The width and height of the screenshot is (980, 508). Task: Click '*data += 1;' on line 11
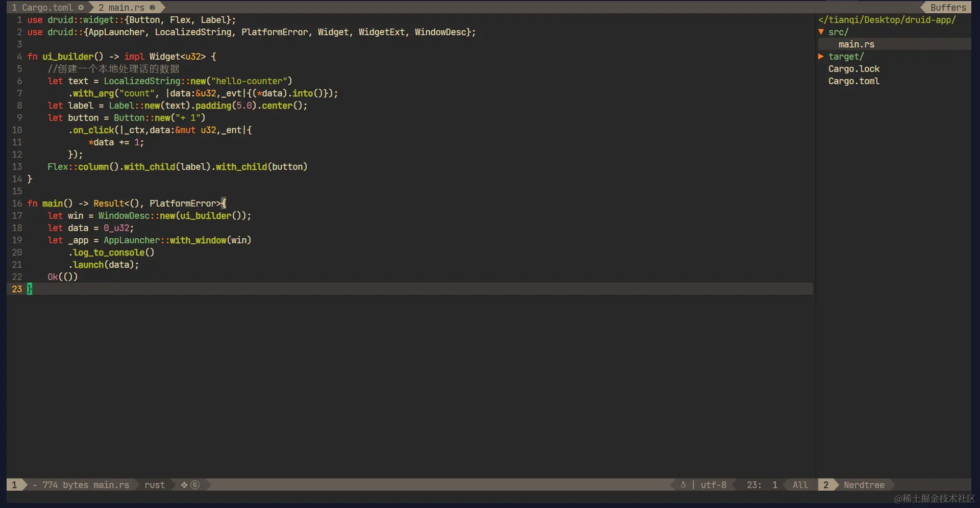coord(116,142)
